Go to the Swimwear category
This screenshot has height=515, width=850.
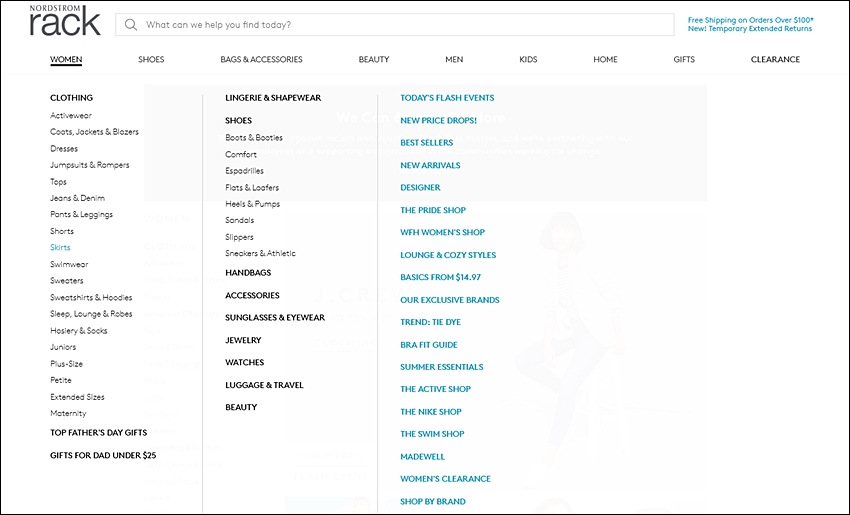click(x=69, y=265)
